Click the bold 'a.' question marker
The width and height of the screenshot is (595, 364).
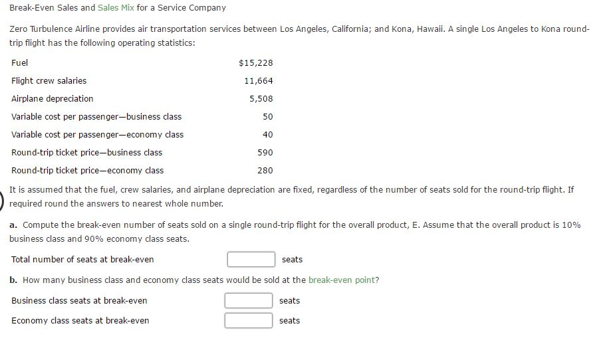click(x=14, y=225)
